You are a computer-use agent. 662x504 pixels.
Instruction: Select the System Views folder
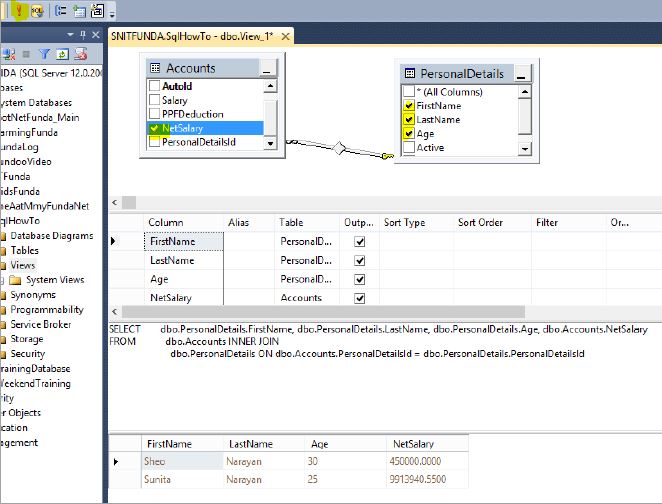(x=55, y=280)
